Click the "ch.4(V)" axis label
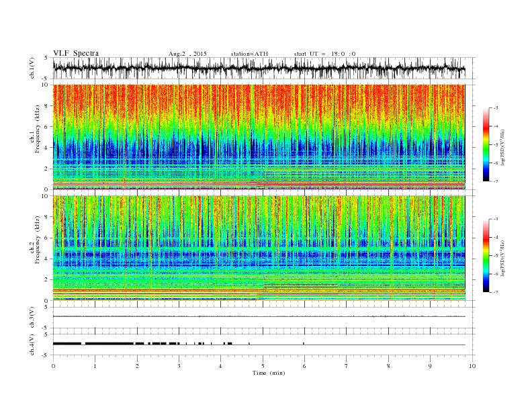 click(32, 345)
